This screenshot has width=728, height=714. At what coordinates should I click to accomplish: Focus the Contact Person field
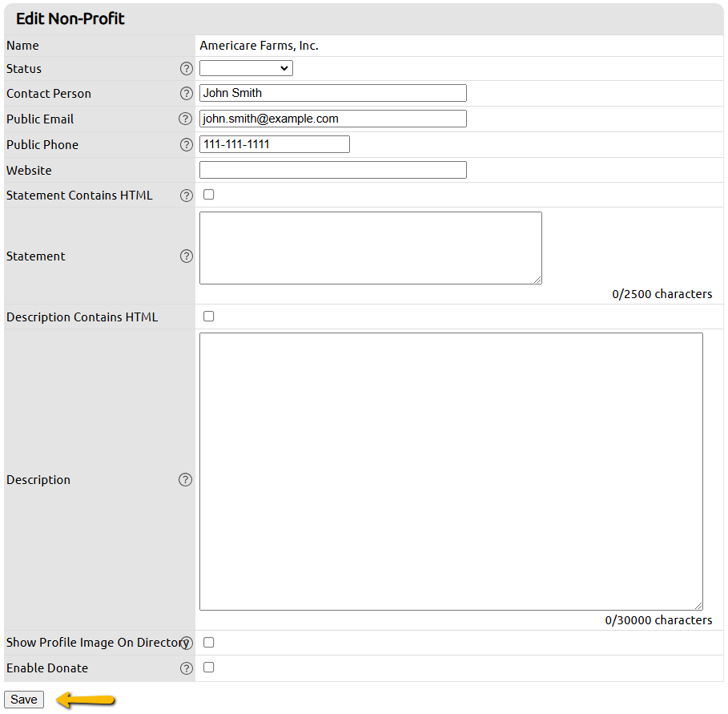[333, 93]
